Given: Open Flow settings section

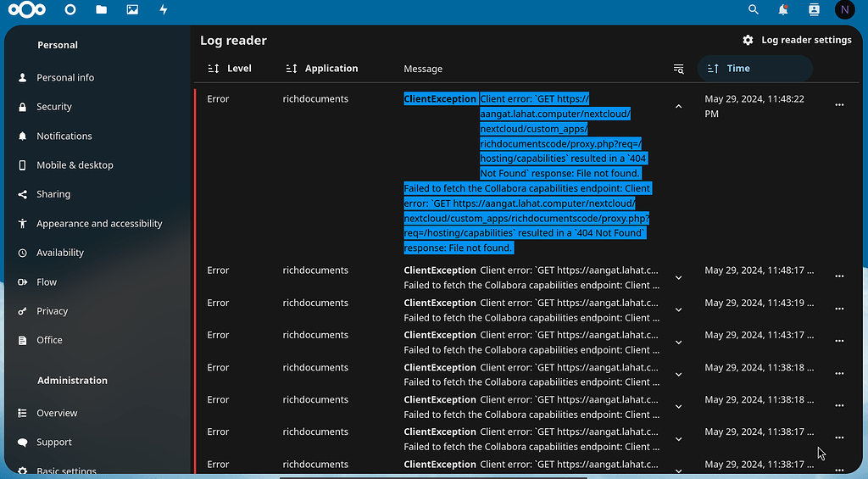Looking at the screenshot, I should [x=47, y=281].
